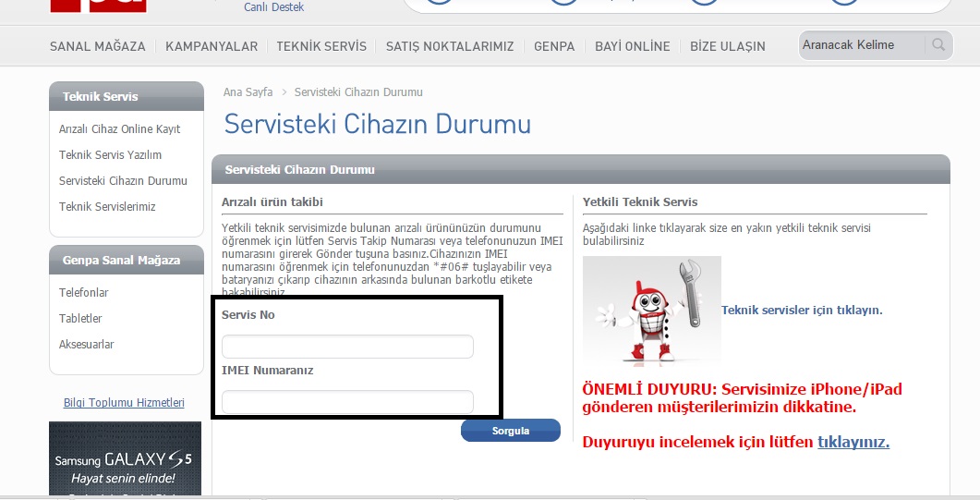Open Arızalı Cihaz Online Kayıt link

(119, 128)
